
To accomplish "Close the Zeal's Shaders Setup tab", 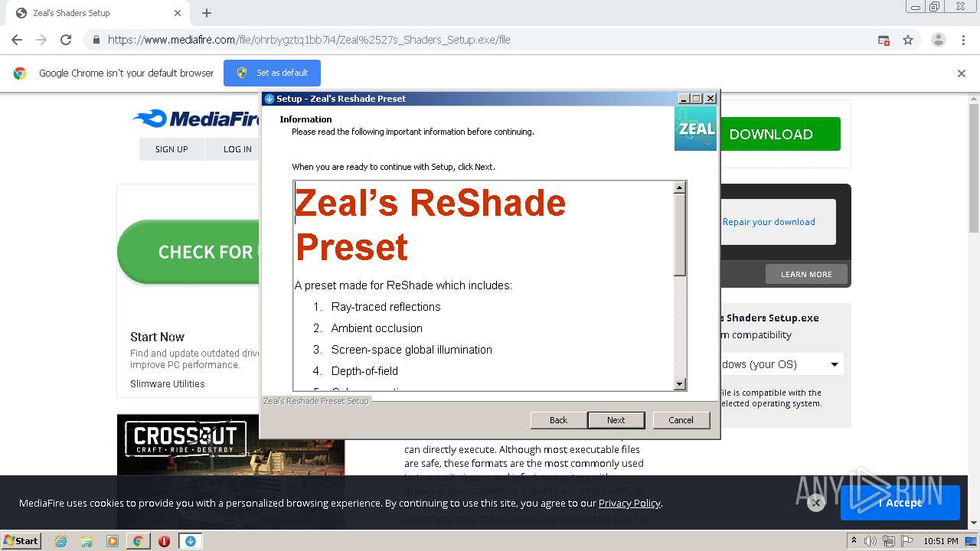I will (x=178, y=13).
